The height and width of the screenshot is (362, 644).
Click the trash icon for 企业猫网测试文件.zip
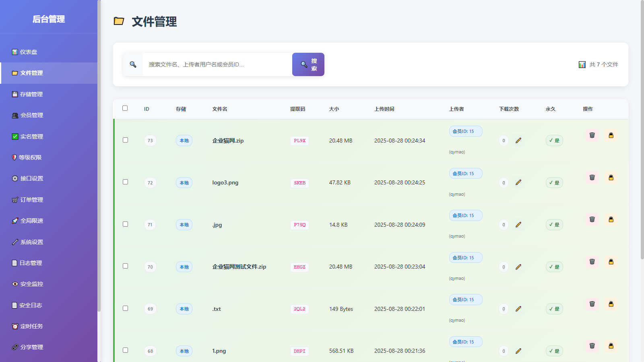(592, 262)
